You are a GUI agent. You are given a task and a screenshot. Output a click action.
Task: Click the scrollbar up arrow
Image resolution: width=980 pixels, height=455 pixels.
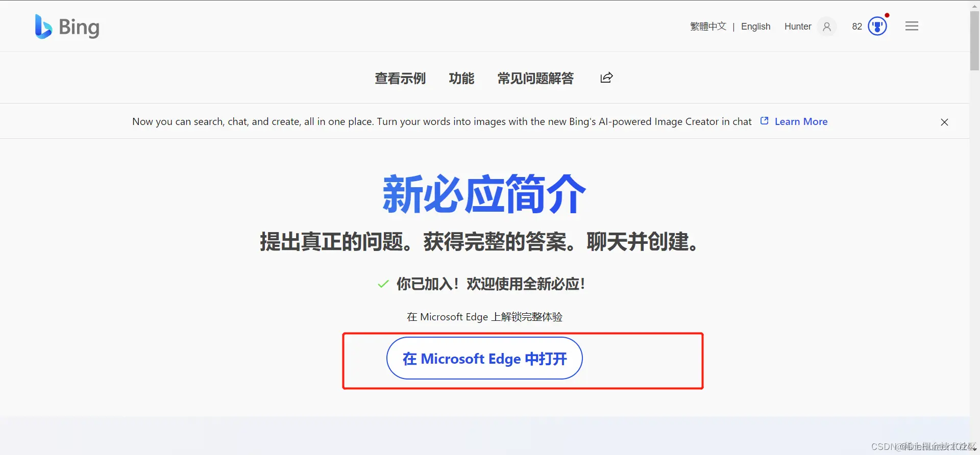[x=974, y=5]
